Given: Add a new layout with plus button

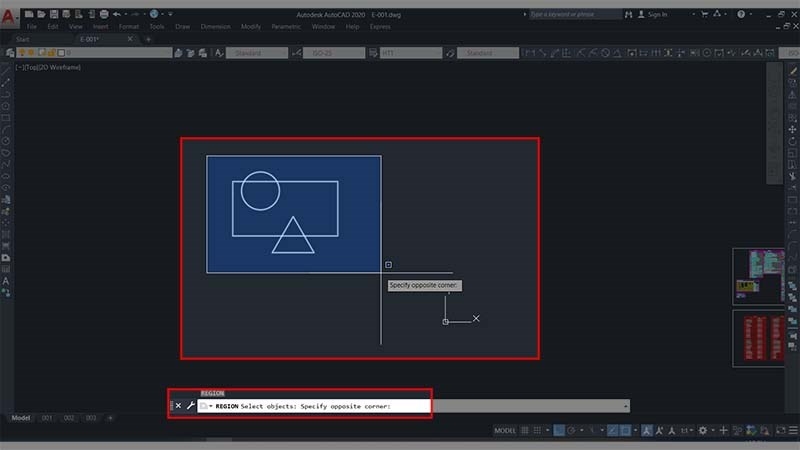Looking at the screenshot, I should pos(110,418).
